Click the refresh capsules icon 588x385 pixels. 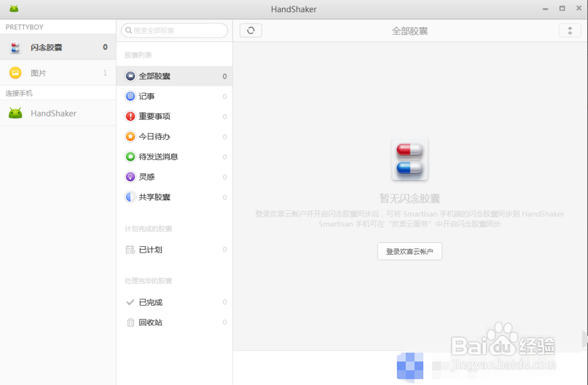(x=251, y=30)
